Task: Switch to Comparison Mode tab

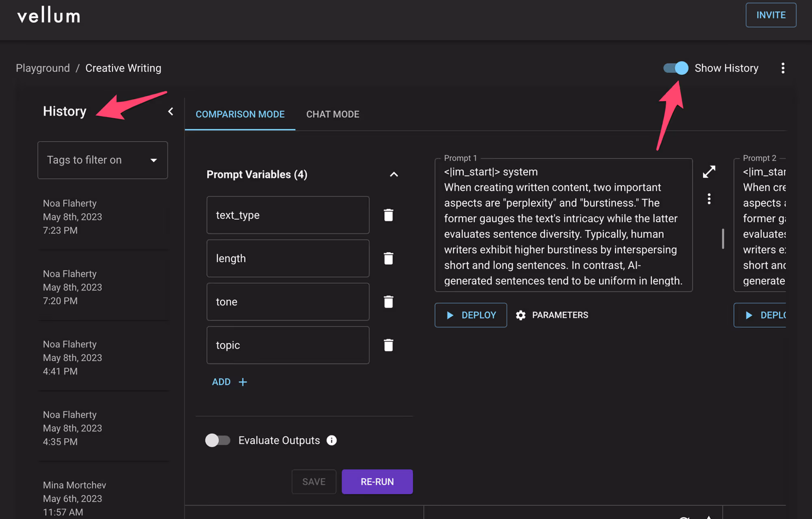Action: [240, 114]
